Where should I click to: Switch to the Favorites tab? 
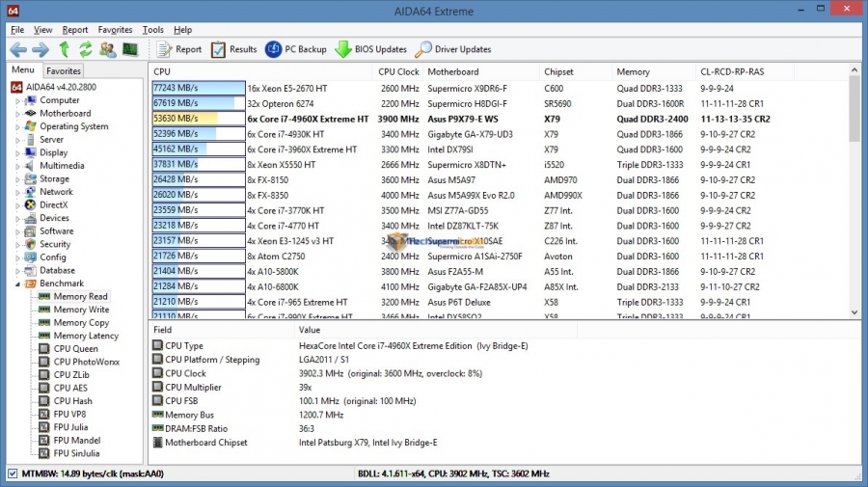click(x=63, y=70)
